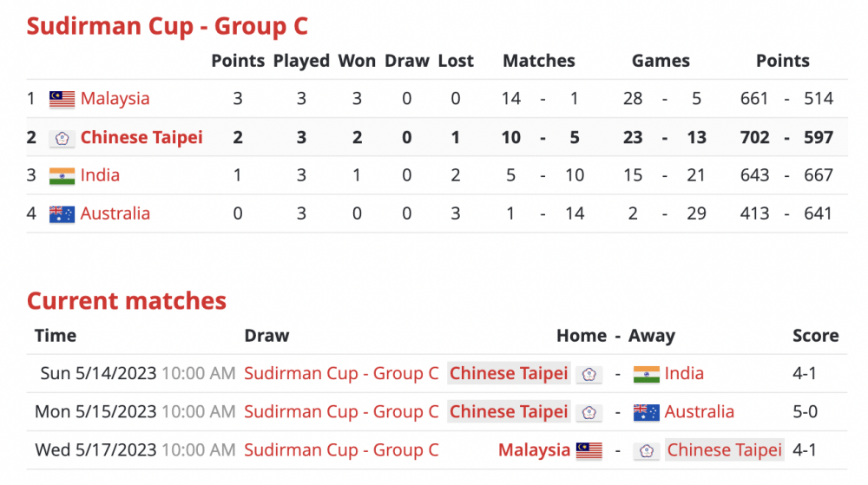
Task: Click Chinese Taipei flag in 5/14 match row
Action: click(x=589, y=374)
